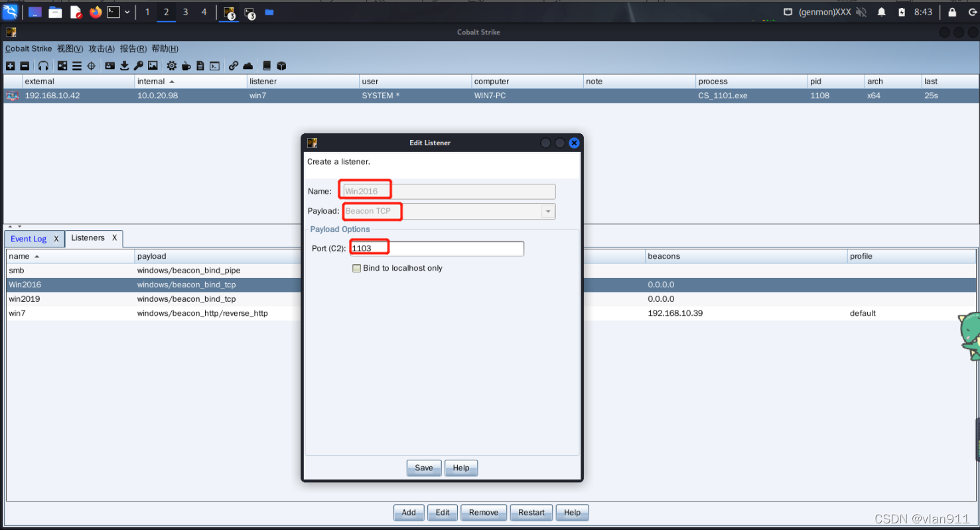Switch to workspace 3
Image resolution: width=980 pixels, height=530 pixels.
[x=185, y=12]
